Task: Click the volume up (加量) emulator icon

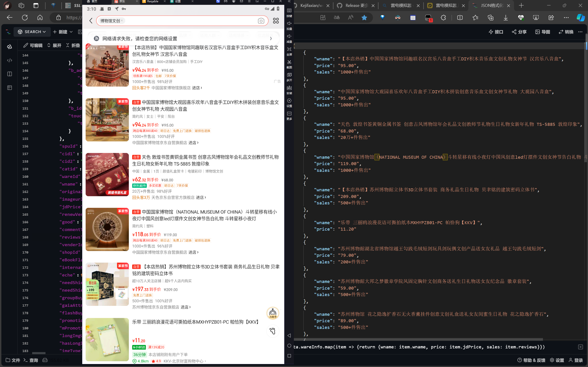Action: coord(289,25)
